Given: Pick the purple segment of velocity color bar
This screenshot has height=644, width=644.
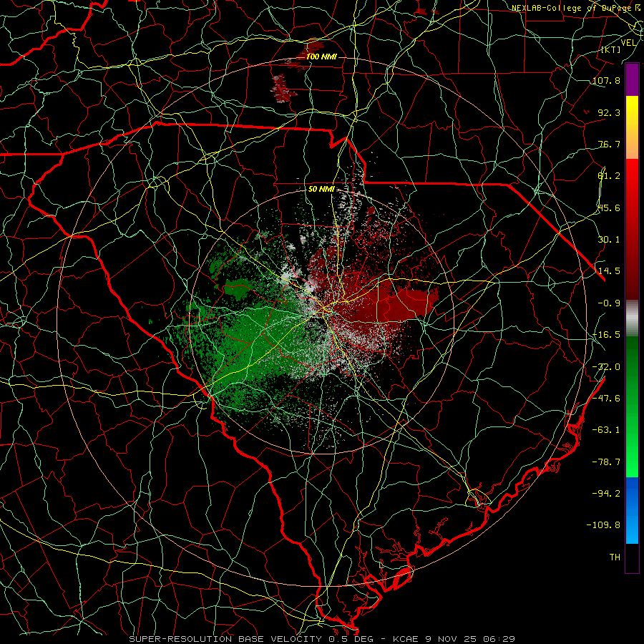Looking at the screenshot, I should pos(632,80).
